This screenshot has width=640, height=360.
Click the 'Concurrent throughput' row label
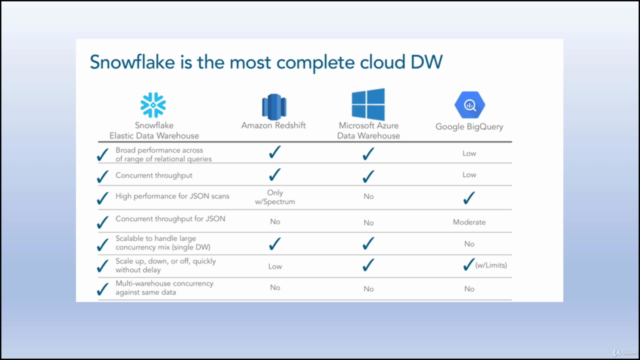(x=154, y=176)
